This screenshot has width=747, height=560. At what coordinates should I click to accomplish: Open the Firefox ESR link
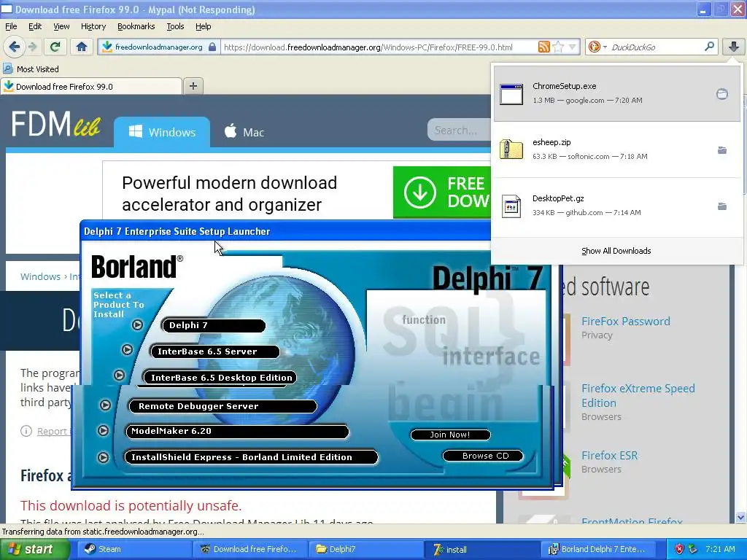609,456
